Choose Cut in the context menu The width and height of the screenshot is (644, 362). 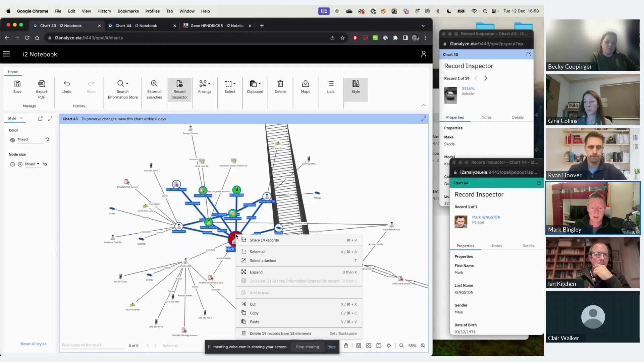pos(299,304)
